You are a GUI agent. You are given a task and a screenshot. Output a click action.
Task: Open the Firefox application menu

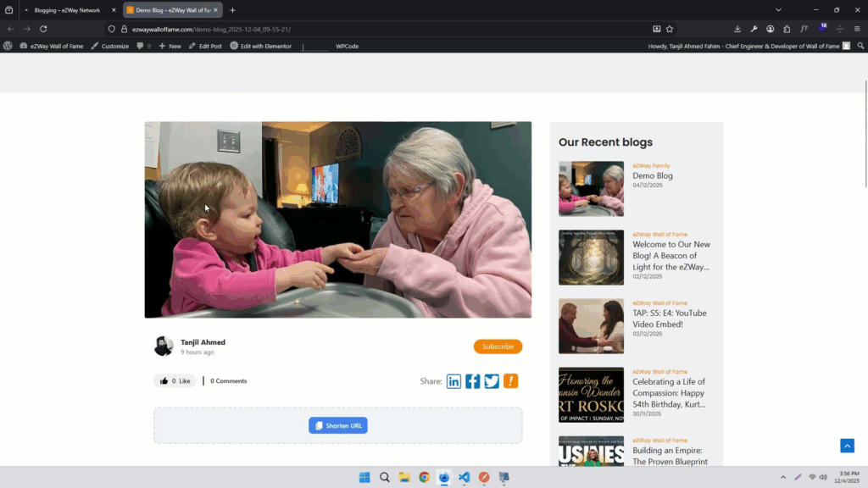click(x=857, y=29)
